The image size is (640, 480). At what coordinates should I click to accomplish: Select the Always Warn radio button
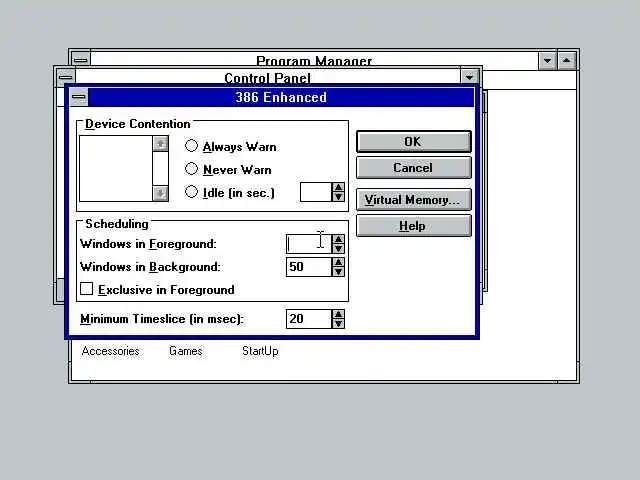coord(231,146)
